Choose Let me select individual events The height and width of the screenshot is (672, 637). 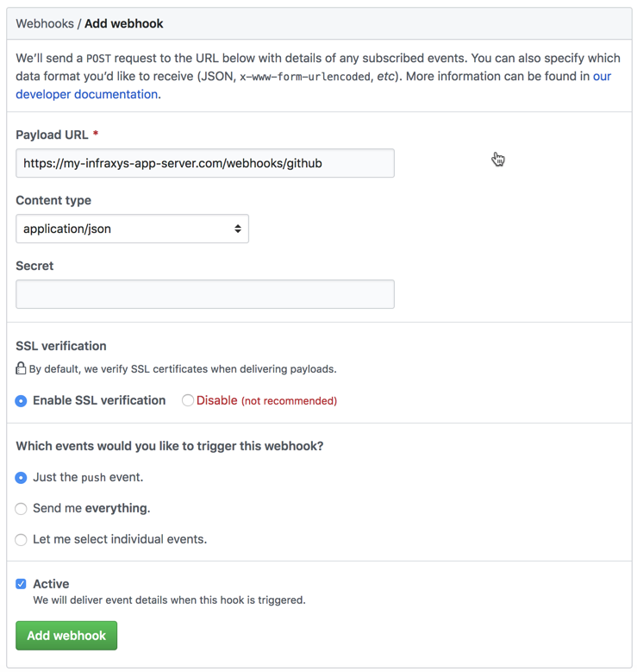21,539
